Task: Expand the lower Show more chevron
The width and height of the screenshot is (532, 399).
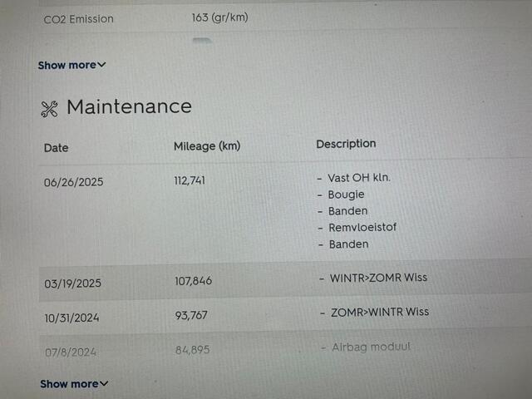Action: 104,384
